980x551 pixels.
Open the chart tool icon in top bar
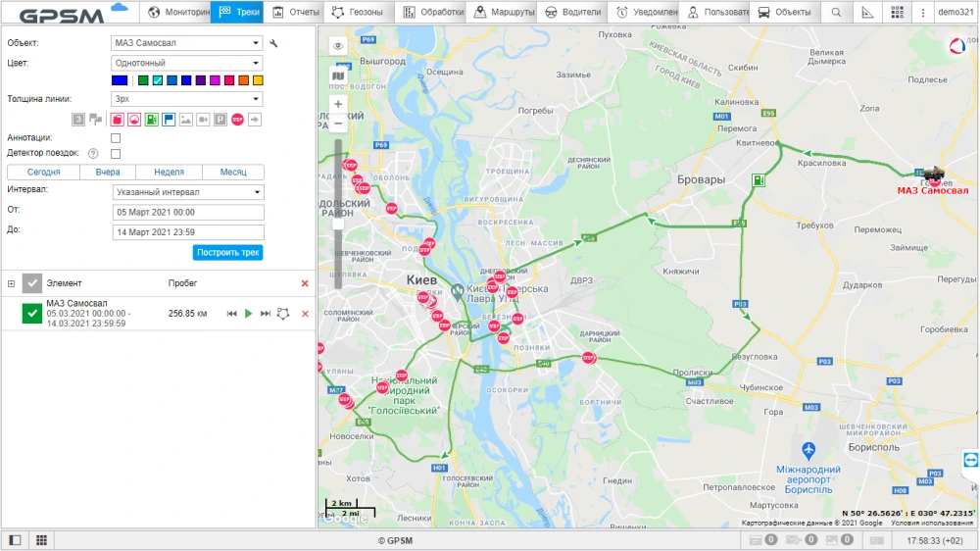[x=867, y=12]
